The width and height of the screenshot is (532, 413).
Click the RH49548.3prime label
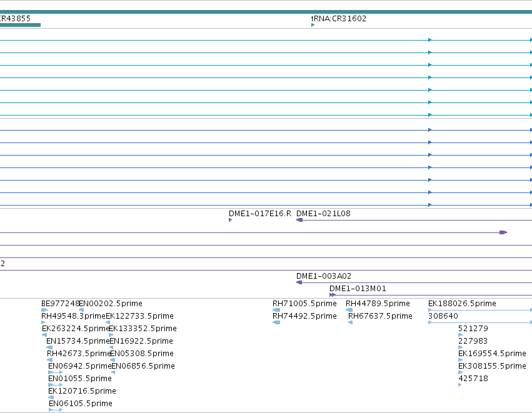click(x=73, y=316)
